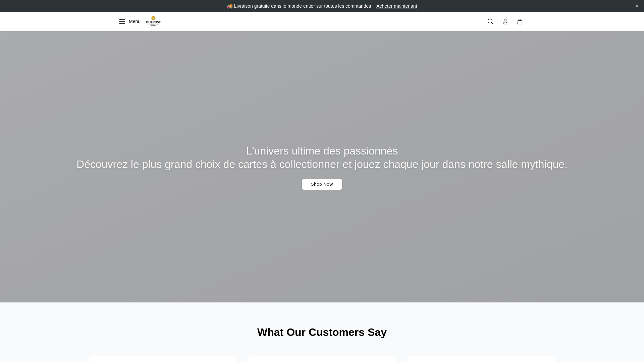Dismiss the announcement bar with X
Image resolution: width=644 pixels, height=362 pixels.
pos(637,6)
